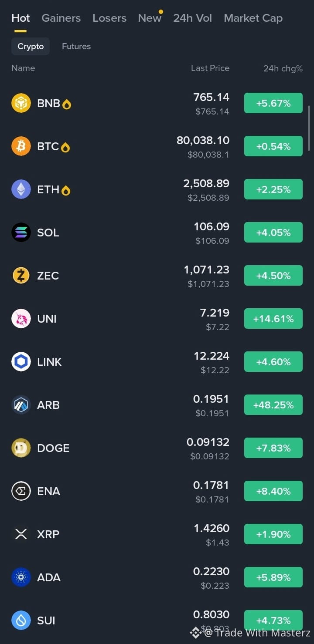The image size is (314, 644).
Task: Tap the flame icon beside ETH
Action: [66, 190]
